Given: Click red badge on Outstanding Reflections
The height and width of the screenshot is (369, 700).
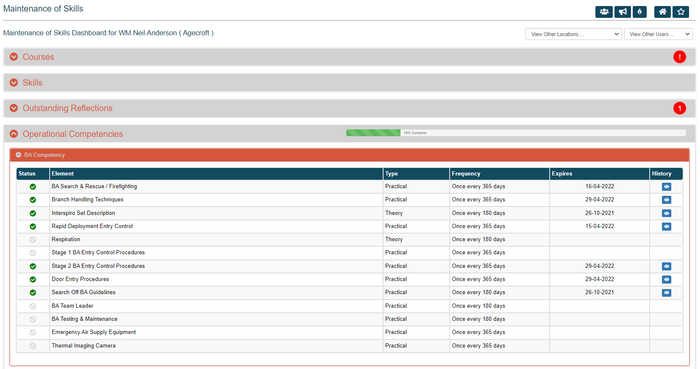Looking at the screenshot, I should [x=679, y=108].
